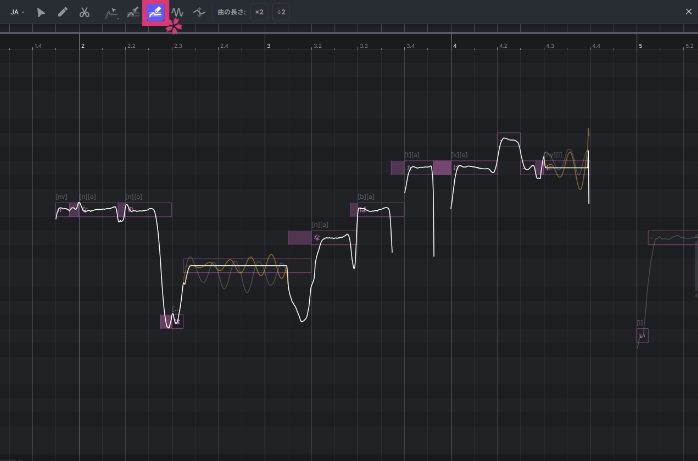Click the ×2 curve length button
698x461 pixels.
pyautogui.click(x=259, y=12)
